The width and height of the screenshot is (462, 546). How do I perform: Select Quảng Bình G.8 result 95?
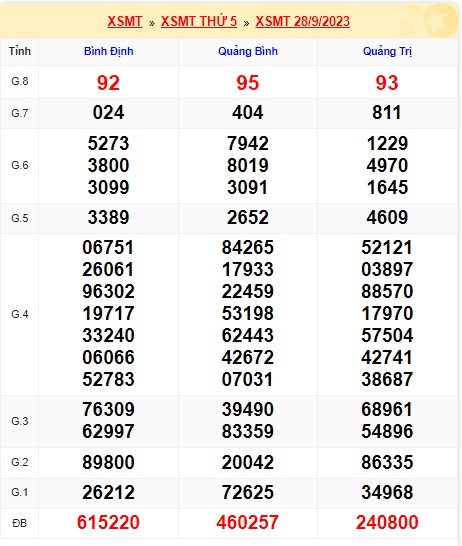point(248,83)
